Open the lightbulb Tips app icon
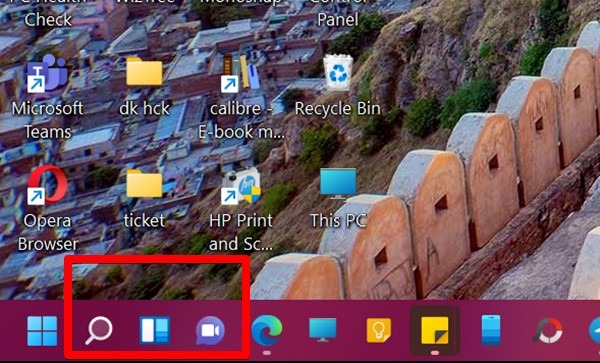The width and height of the screenshot is (600, 363). click(379, 330)
